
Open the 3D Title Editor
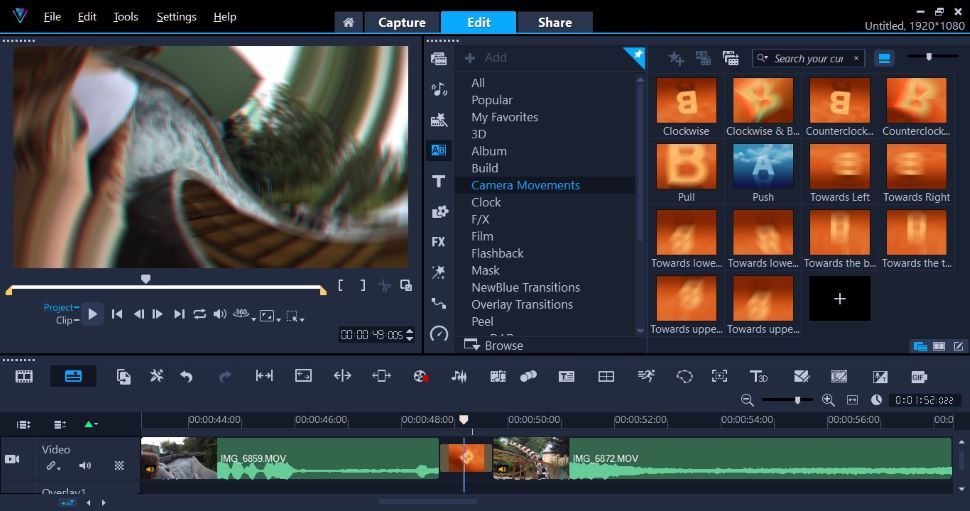click(758, 376)
